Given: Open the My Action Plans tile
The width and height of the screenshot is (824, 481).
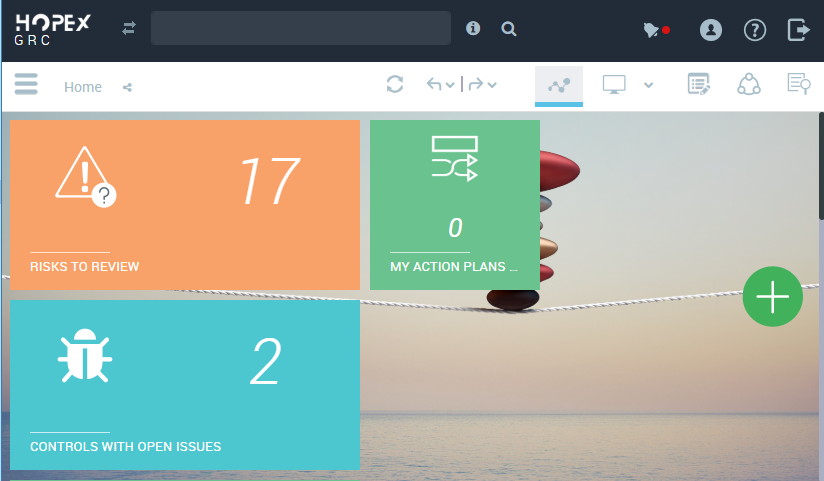Looking at the screenshot, I should click(455, 205).
